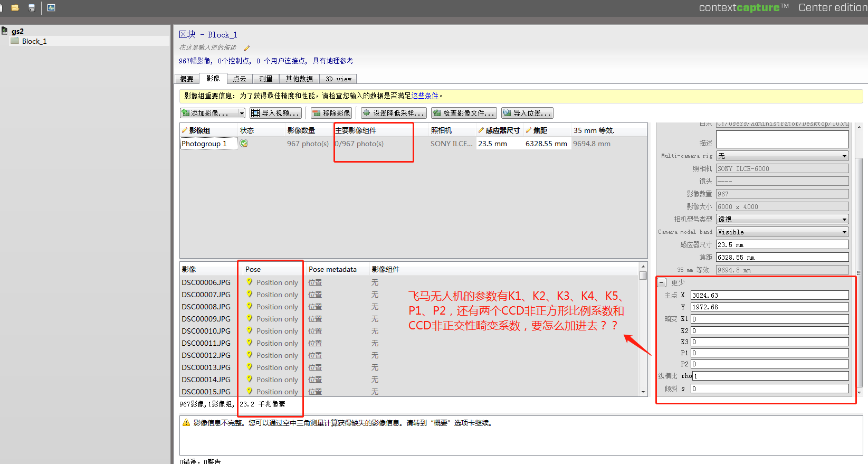Click the 导入视频 import video button
Screen dimensions: 868x464
(x=275, y=113)
